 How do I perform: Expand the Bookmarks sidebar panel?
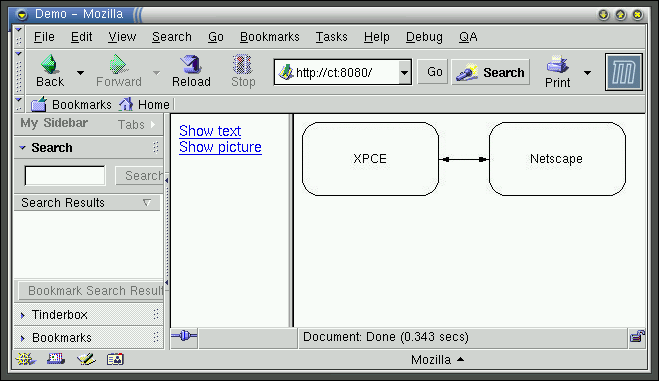coord(23,338)
